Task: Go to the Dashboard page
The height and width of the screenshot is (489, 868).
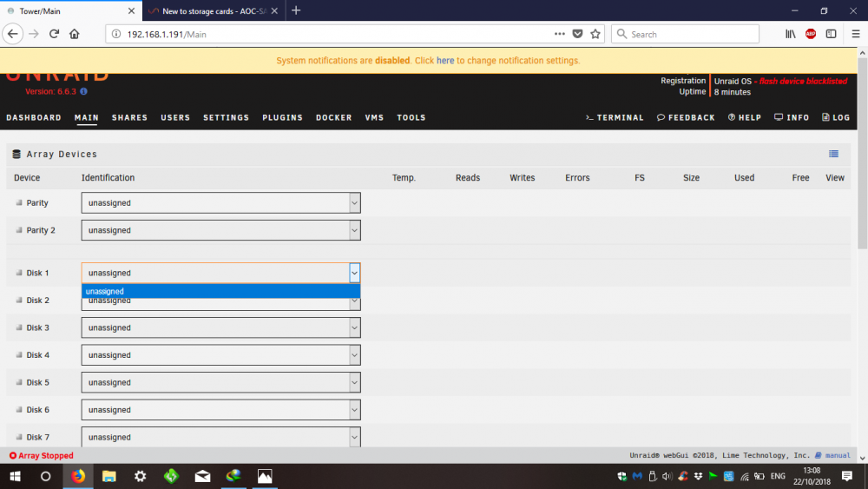Action: [34, 117]
